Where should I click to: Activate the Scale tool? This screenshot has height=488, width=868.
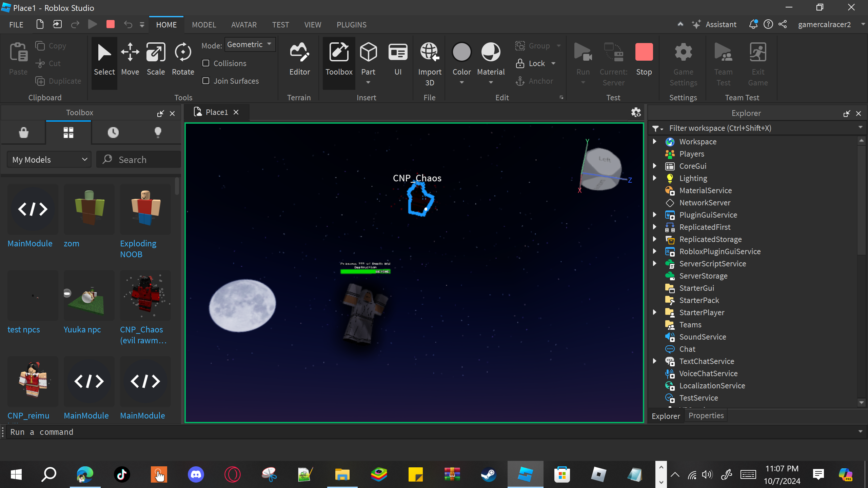[x=156, y=59]
